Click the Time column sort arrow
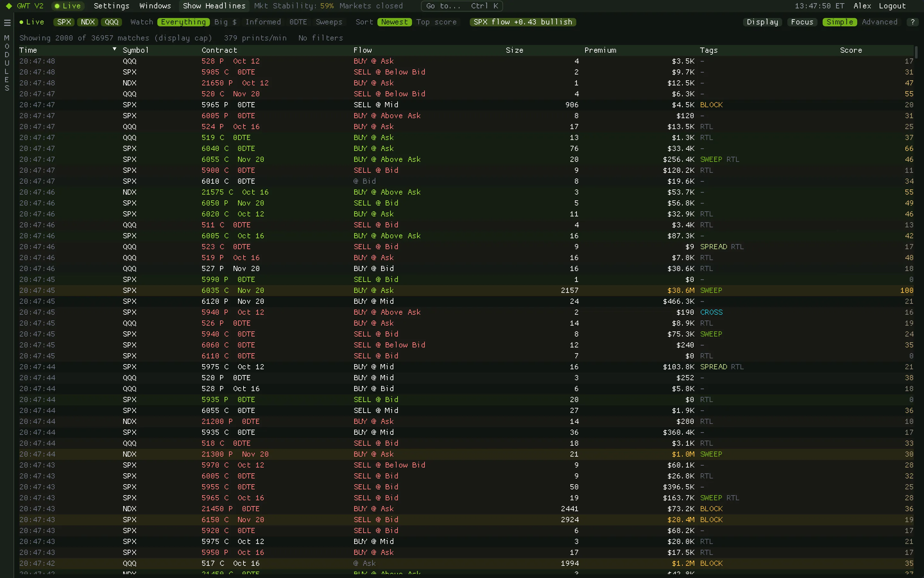Image resolution: width=924 pixels, height=578 pixels. (x=114, y=49)
